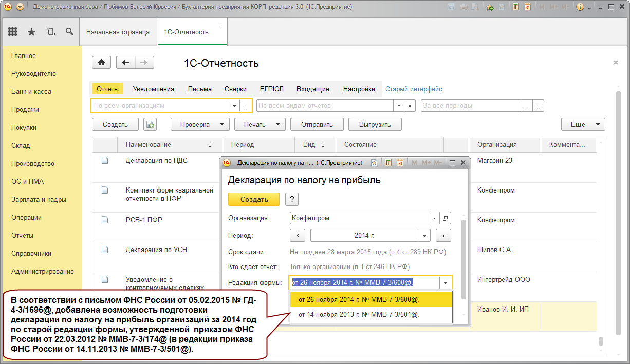Click the help question mark button
The image size is (630, 364).
point(291,199)
